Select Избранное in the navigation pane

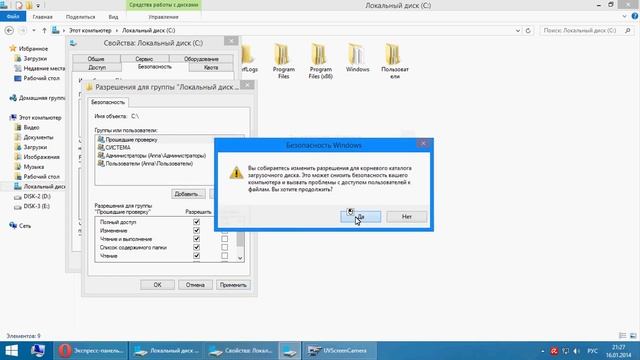tap(33, 49)
